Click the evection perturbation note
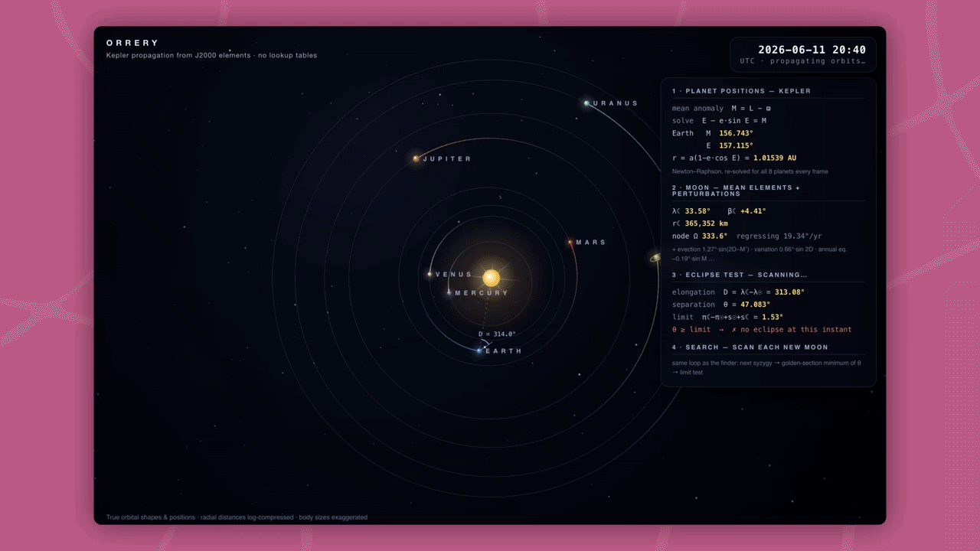The width and height of the screenshot is (980, 551). click(759, 253)
